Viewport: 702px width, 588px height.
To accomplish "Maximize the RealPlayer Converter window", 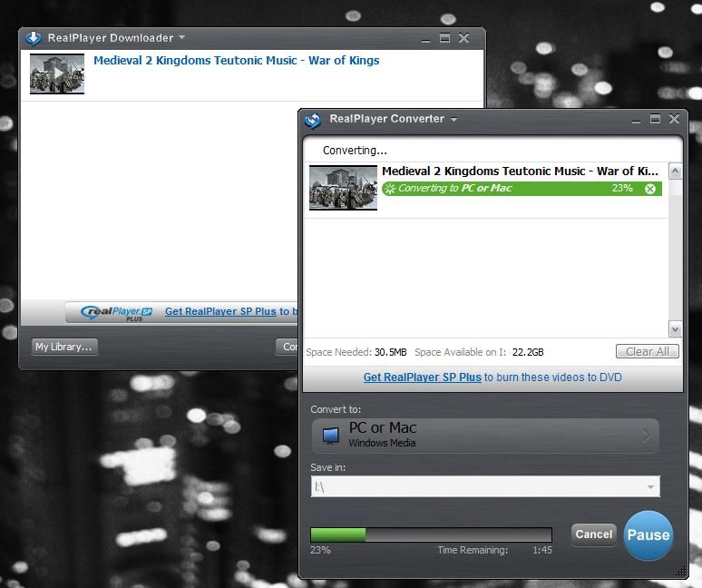I will (x=655, y=119).
